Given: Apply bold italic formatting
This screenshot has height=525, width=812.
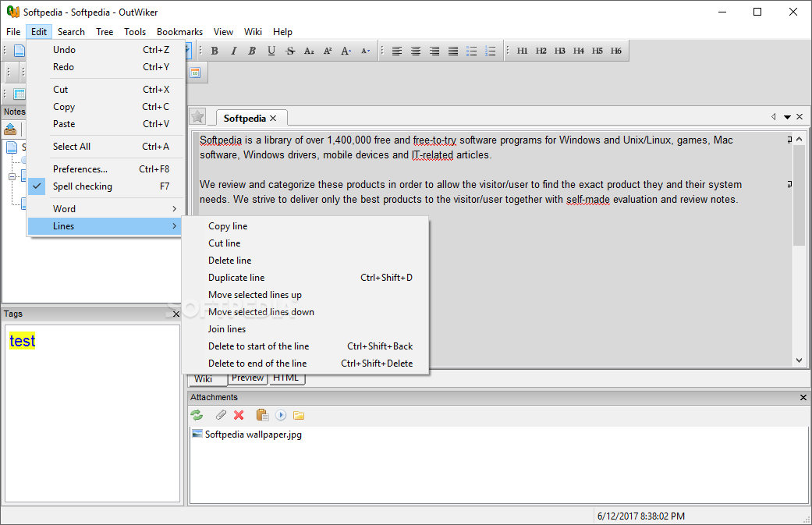Looking at the screenshot, I should tap(252, 51).
